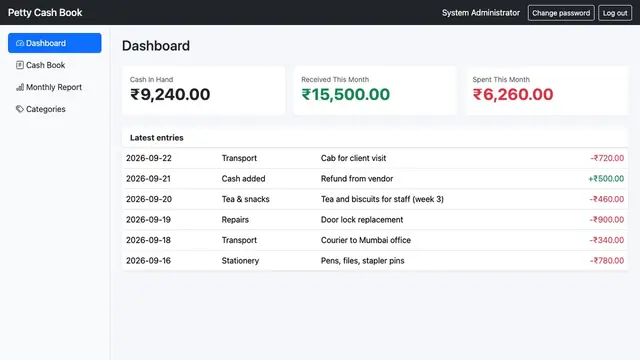Viewport: 640px width, 360px height.
Task: Click the -₹460.00 amount
Action: [607, 199]
